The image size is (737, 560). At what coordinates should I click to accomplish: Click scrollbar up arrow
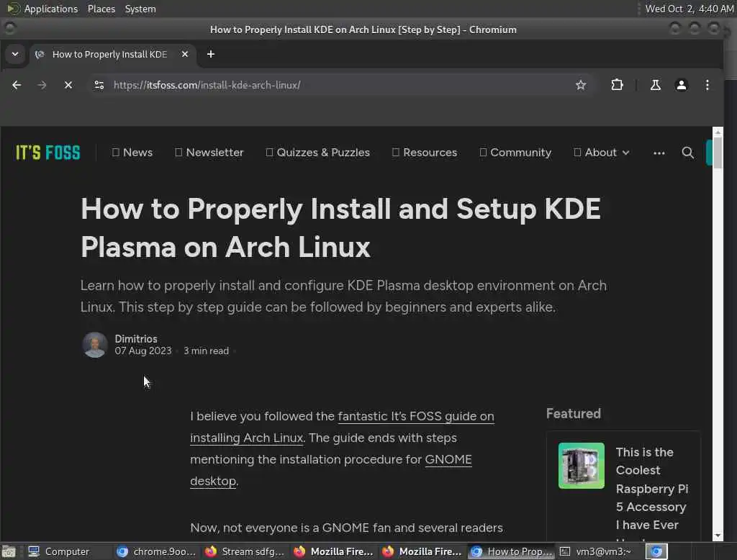[x=718, y=132]
